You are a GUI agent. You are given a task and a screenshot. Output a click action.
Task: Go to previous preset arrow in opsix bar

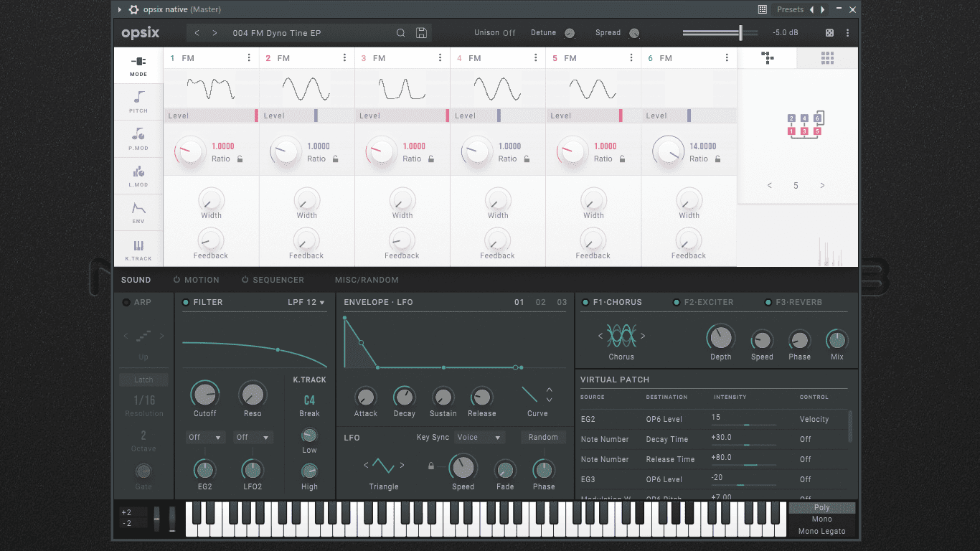[197, 33]
